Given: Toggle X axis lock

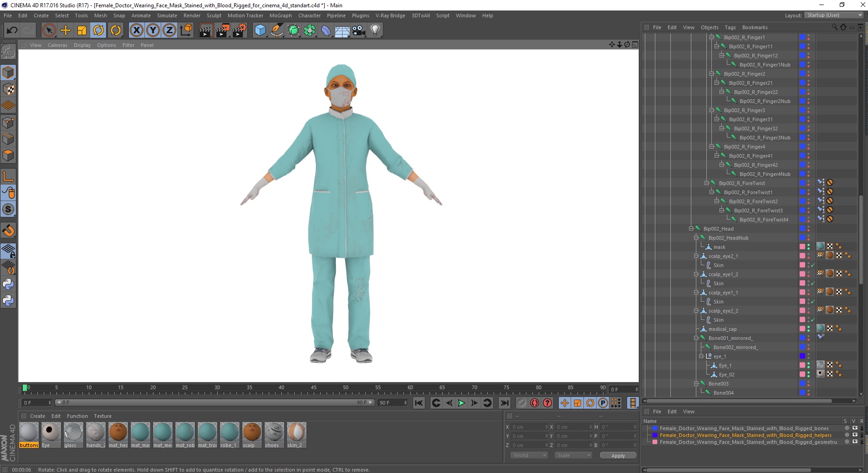Looking at the screenshot, I should (136, 31).
